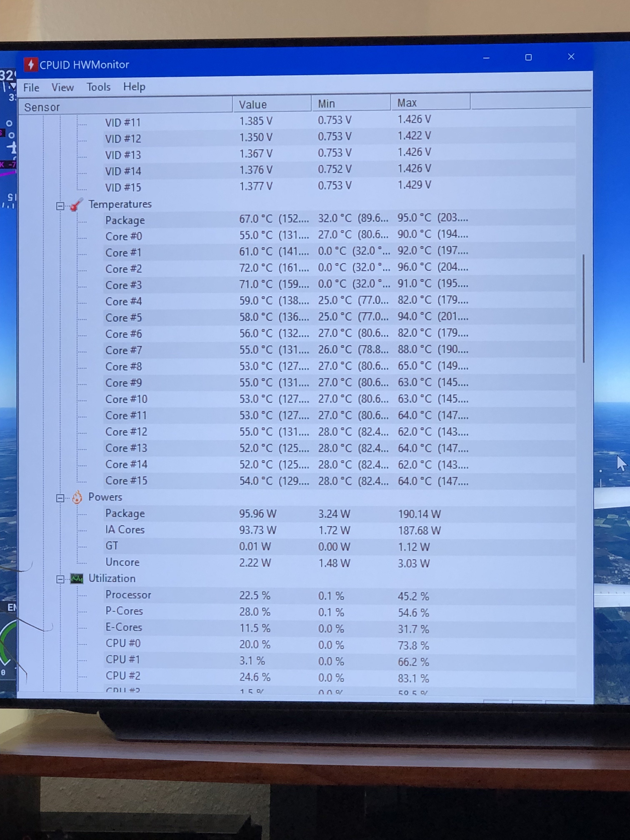Select the Core #2 temperature row

[124, 269]
